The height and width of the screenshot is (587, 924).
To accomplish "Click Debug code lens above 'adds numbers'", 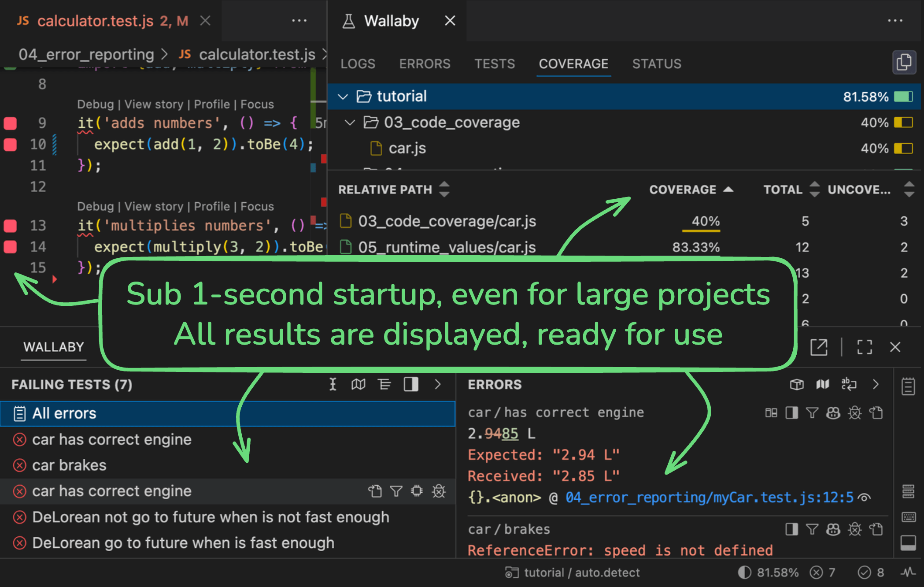I will (95, 104).
